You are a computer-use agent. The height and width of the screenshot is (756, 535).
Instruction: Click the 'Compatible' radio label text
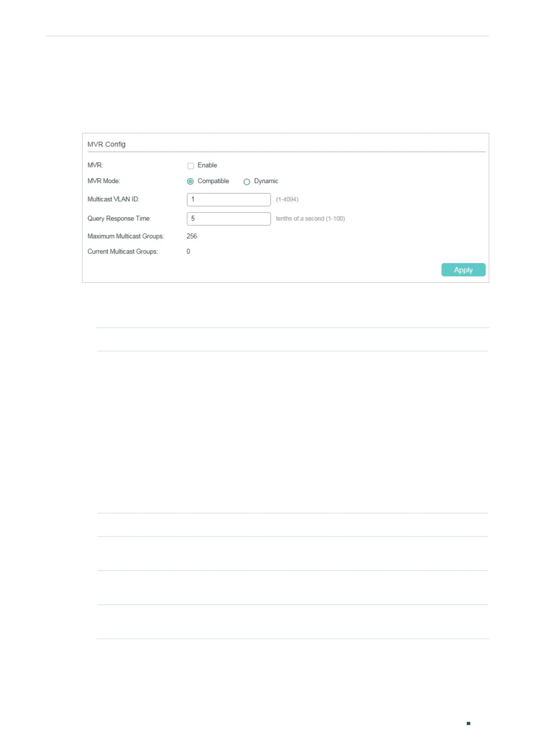[213, 181]
